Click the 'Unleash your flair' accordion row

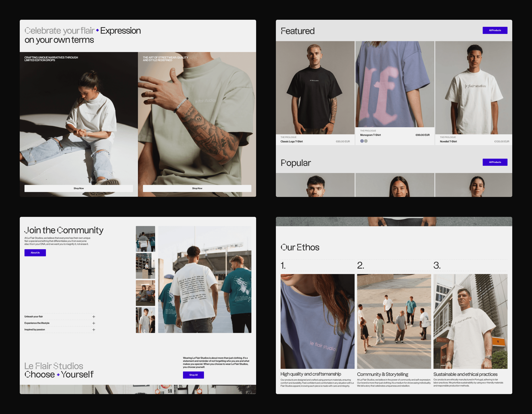tap(34, 317)
